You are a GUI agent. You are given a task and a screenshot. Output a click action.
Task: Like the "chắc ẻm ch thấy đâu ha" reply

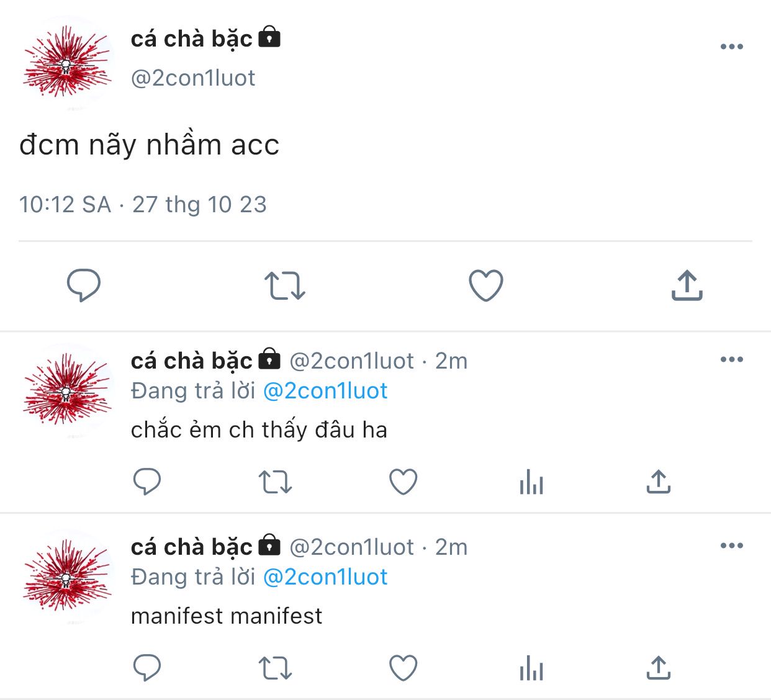pyautogui.click(x=403, y=482)
